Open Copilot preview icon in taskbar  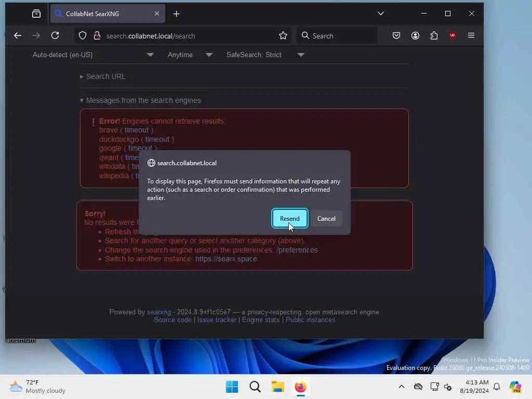(x=515, y=387)
